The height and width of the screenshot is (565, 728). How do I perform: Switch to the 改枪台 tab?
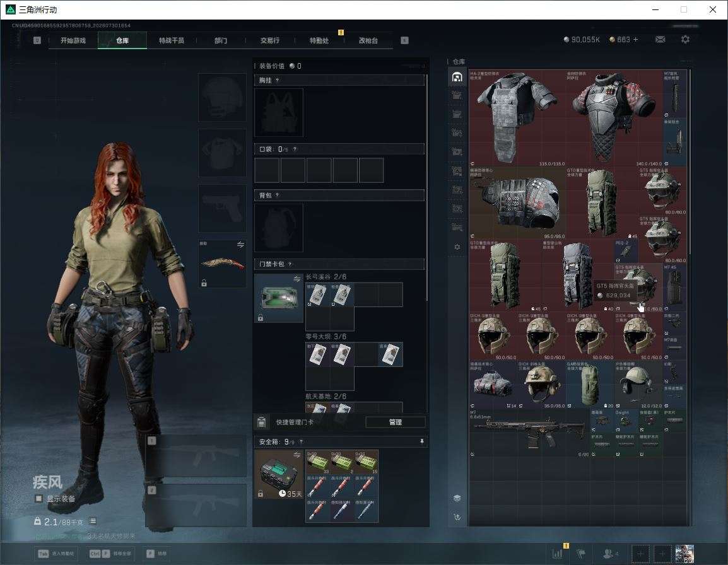coord(368,40)
